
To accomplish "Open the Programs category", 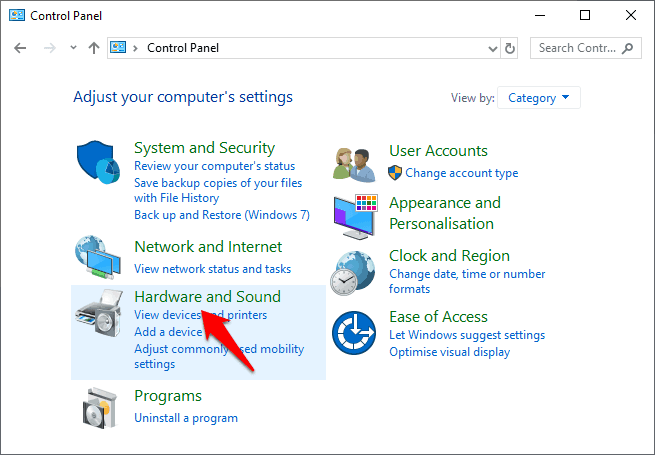I will click(168, 396).
